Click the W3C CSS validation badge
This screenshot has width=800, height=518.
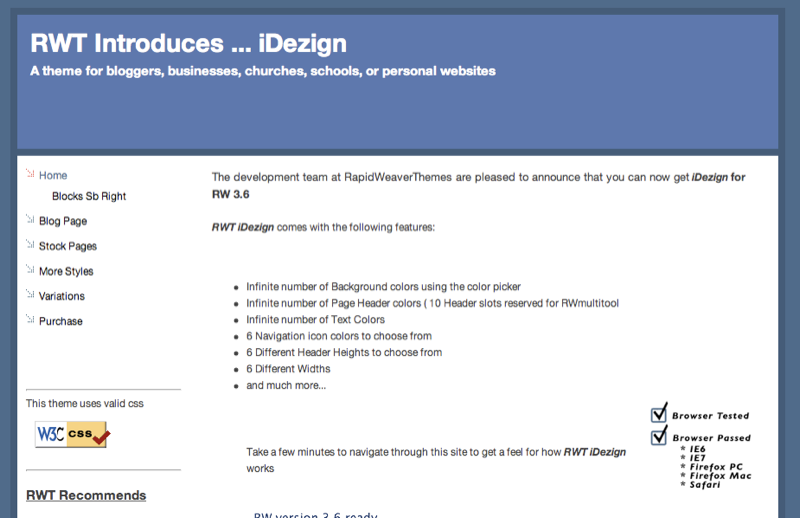click(71, 433)
